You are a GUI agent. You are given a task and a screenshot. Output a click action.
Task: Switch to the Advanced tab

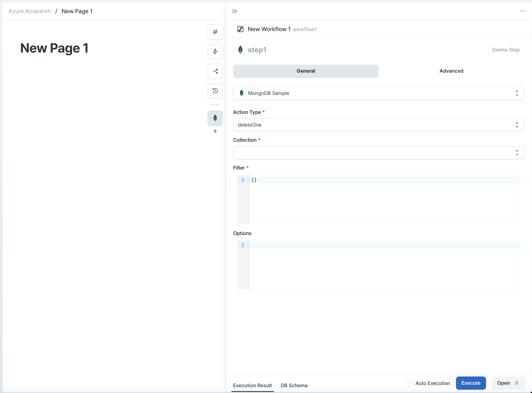click(x=451, y=71)
